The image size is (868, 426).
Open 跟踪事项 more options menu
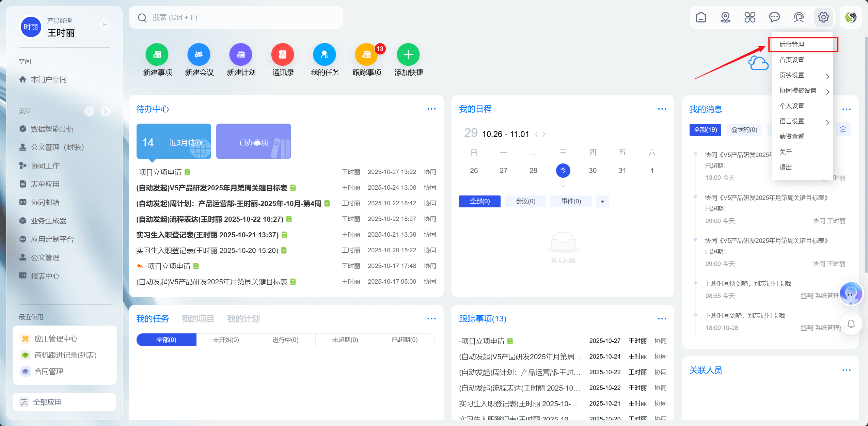662,319
